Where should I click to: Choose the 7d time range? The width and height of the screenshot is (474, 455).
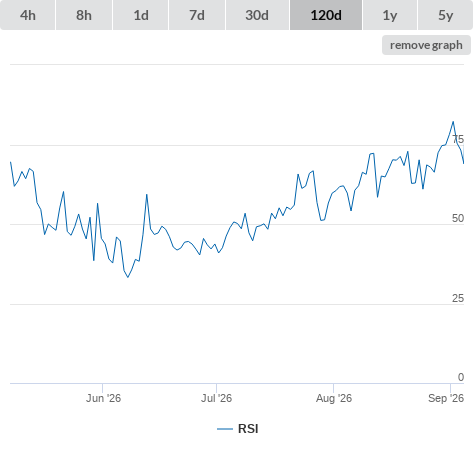(x=197, y=15)
